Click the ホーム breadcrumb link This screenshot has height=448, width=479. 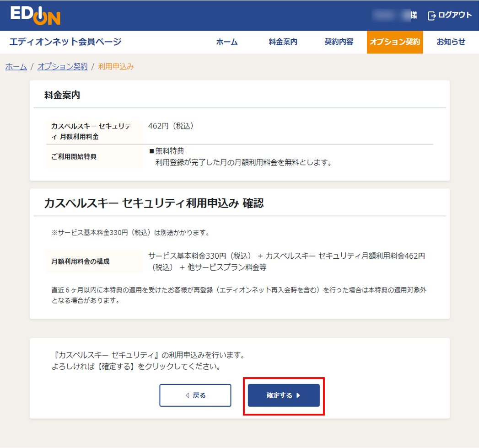click(16, 66)
